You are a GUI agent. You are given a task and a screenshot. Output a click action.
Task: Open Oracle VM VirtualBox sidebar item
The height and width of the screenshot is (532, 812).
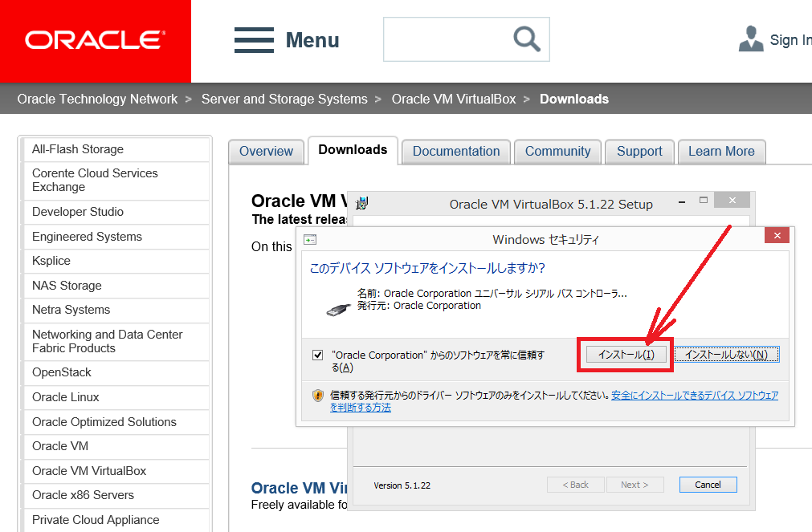(116, 472)
